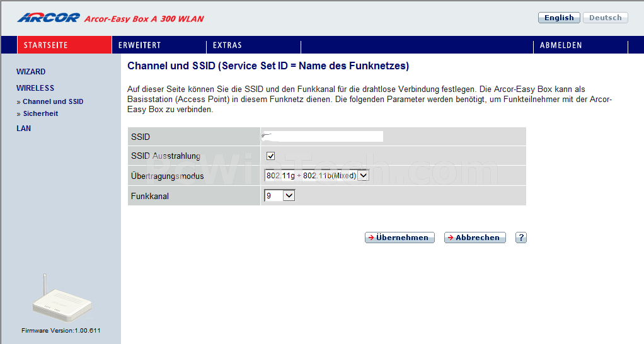This screenshot has width=644, height=344.
Task: Expand the Funkkanal channel dropdown
Action: tap(279, 196)
